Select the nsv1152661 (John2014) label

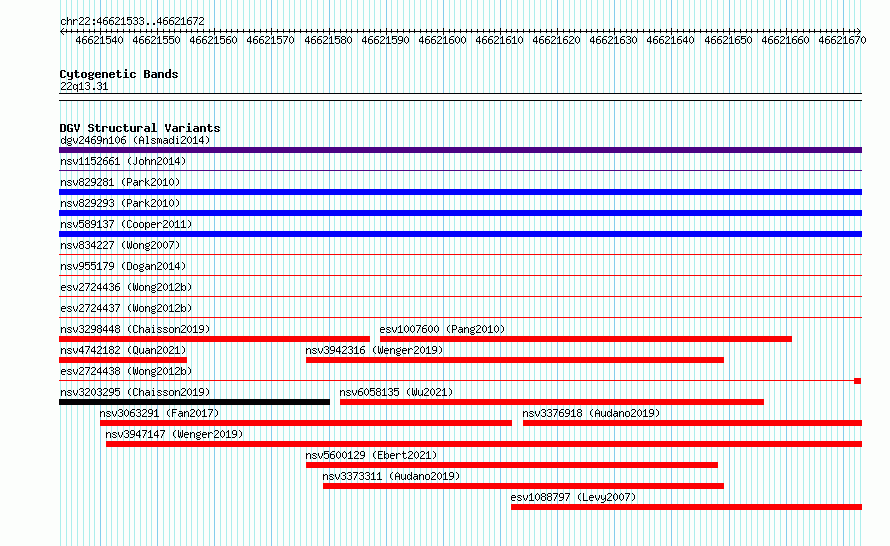[x=123, y=161]
